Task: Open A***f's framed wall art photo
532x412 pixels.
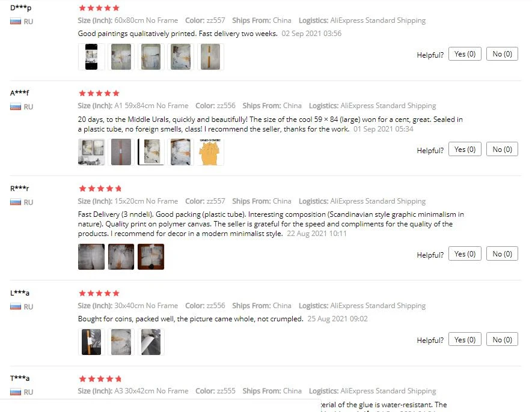Action: tap(91, 152)
